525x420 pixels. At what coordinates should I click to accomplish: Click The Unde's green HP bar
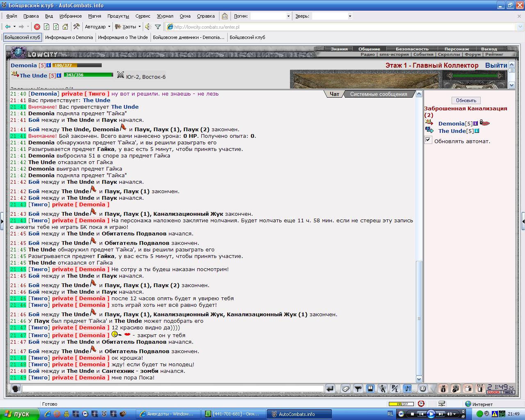click(88, 75)
